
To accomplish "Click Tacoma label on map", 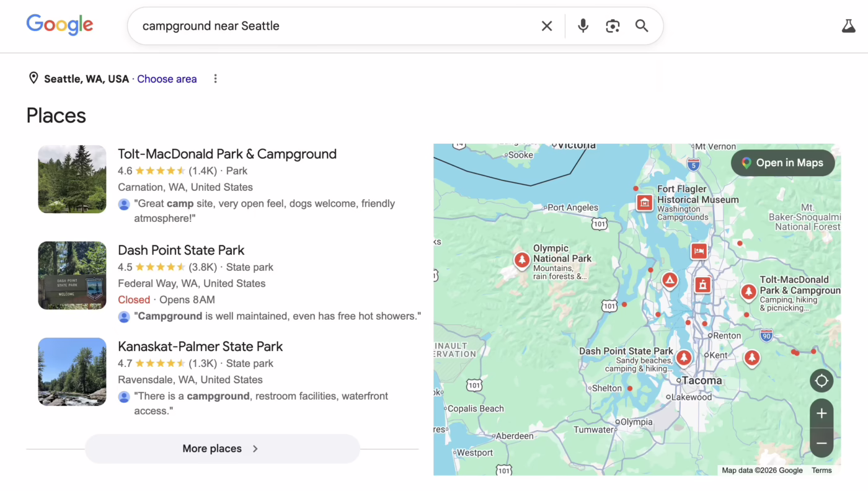I will 702,381.
